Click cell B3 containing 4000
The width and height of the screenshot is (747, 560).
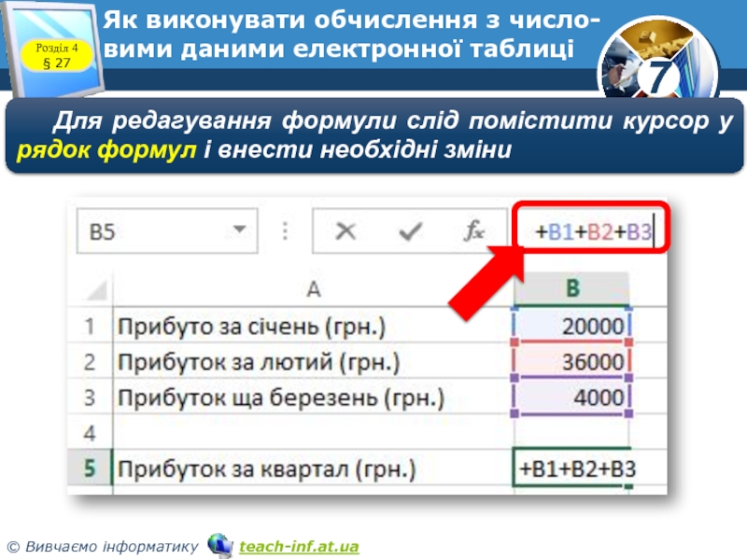[x=572, y=398]
